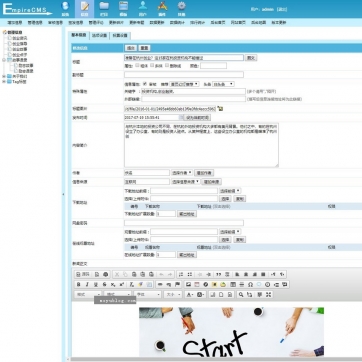Viewport: 362px width, 362px height.
Task: Open the User icon in top navigation
Action: tap(143, 9)
